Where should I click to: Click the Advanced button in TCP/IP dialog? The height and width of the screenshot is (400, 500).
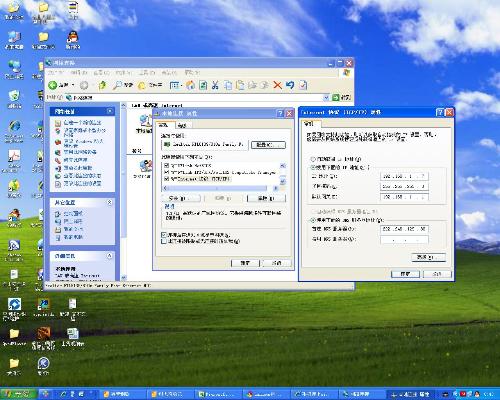click(x=428, y=257)
